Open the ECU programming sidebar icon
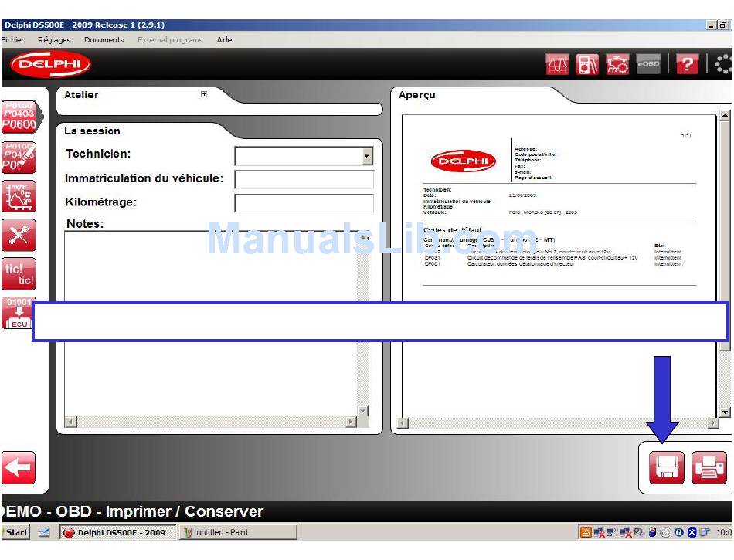 coord(17,313)
